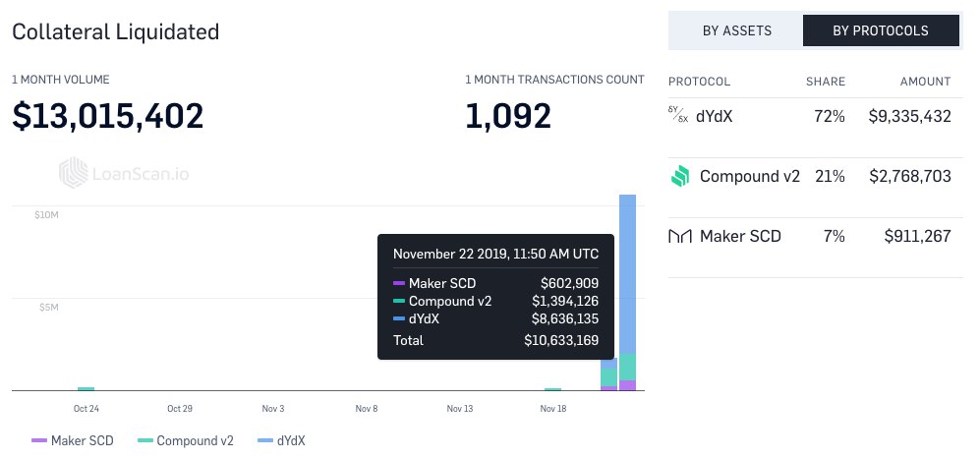The image size is (980, 459).
Task: Click the small Oct 24 Compound bar
Action: point(86,389)
